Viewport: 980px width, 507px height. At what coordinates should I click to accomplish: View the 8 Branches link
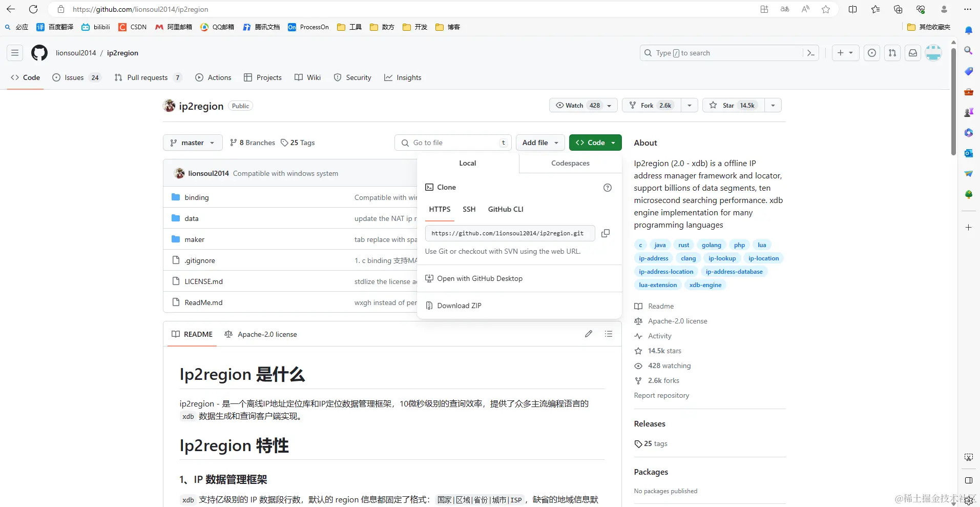tap(253, 143)
